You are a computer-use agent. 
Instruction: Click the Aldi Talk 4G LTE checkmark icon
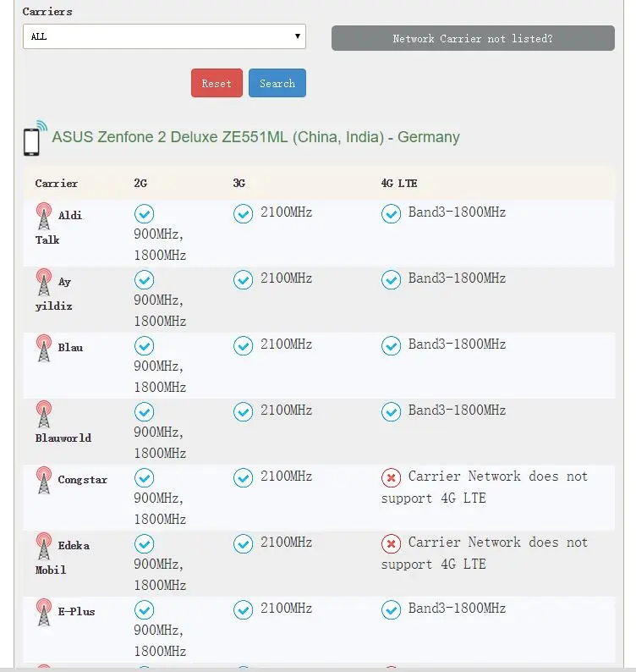(x=391, y=214)
